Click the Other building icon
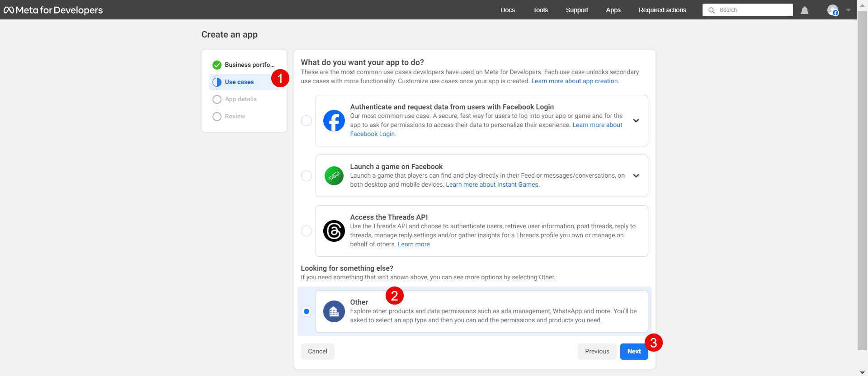Viewport: 868px width, 376px height. click(334, 311)
